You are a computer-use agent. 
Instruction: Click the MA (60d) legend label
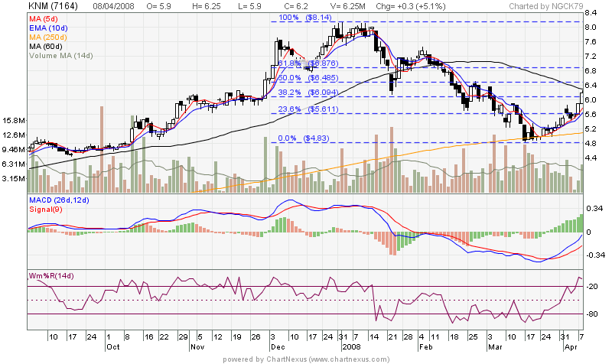46,47
